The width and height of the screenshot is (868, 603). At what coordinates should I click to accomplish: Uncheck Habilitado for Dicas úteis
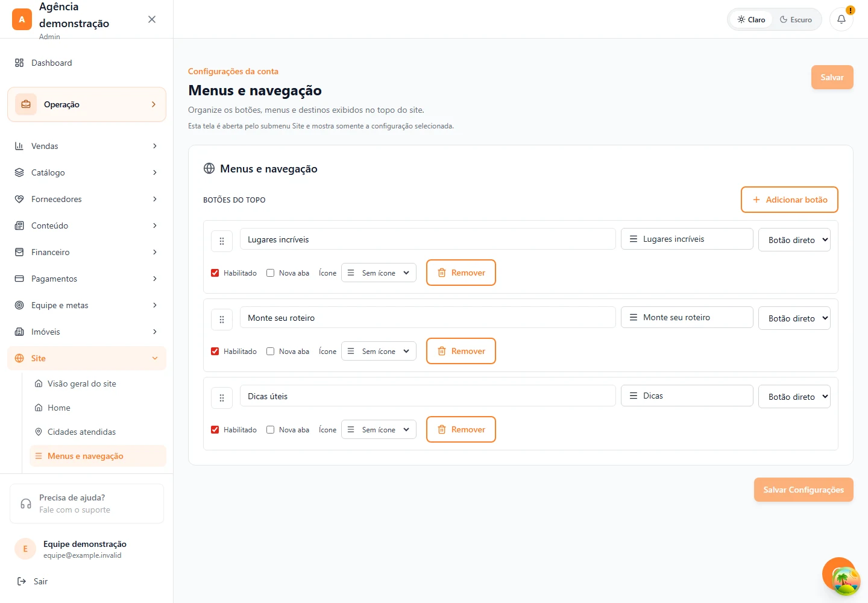pyautogui.click(x=215, y=429)
